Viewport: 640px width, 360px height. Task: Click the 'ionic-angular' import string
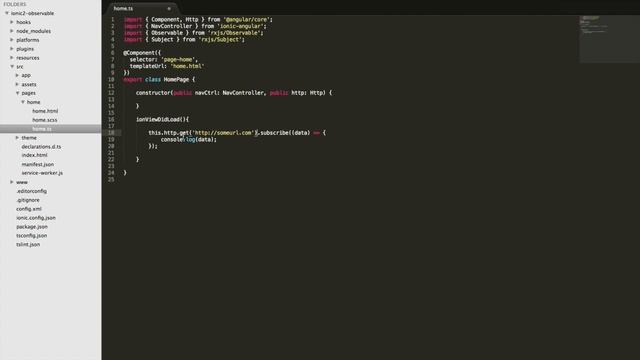coord(240,26)
